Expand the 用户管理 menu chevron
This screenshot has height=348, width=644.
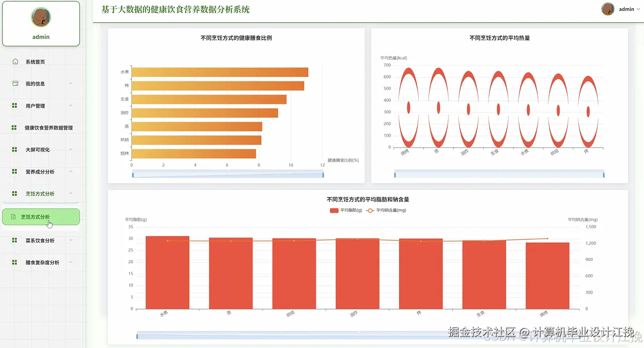[x=71, y=106]
